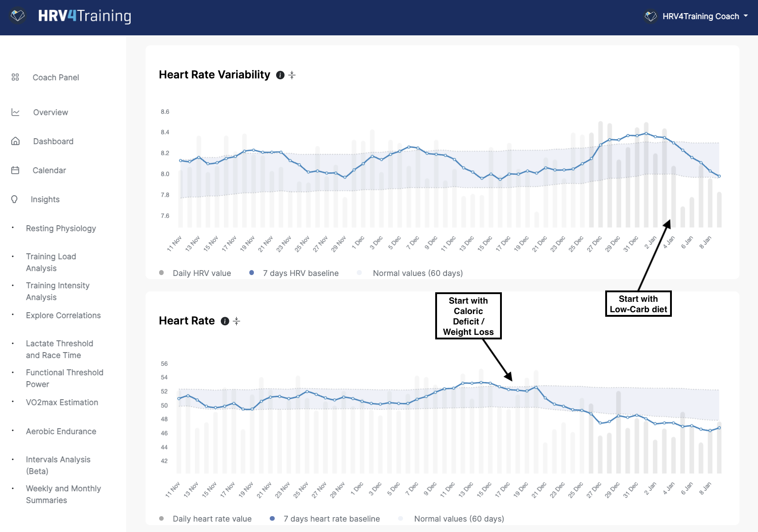
Task: Open Weekly and Monthly Summaries
Action: [x=63, y=494]
